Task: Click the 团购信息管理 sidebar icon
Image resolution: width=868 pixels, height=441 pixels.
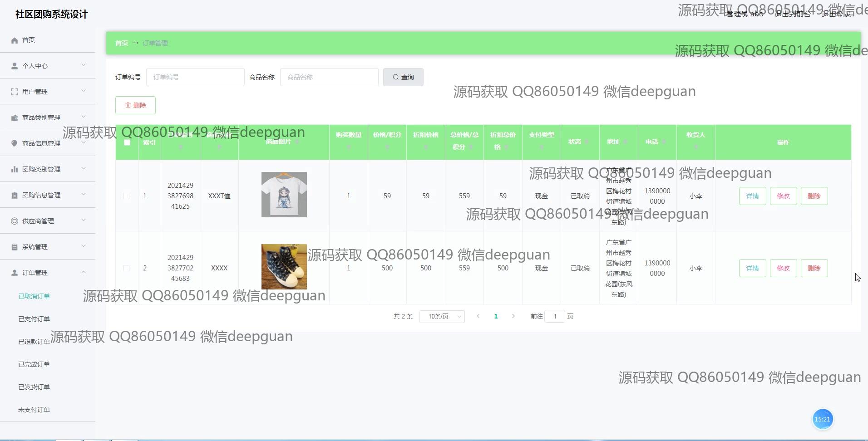Action: click(15, 195)
